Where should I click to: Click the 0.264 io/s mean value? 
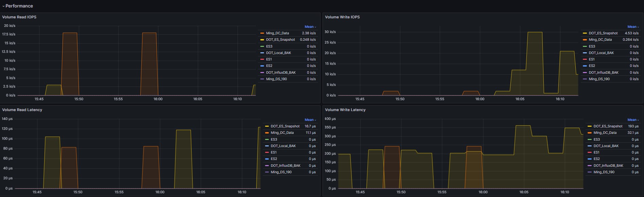631,40
